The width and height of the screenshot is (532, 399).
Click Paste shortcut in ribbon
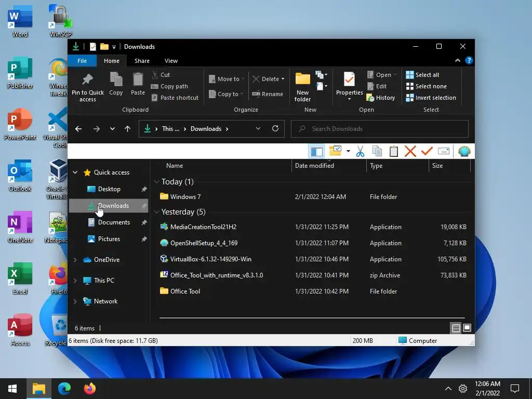click(175, 98)
